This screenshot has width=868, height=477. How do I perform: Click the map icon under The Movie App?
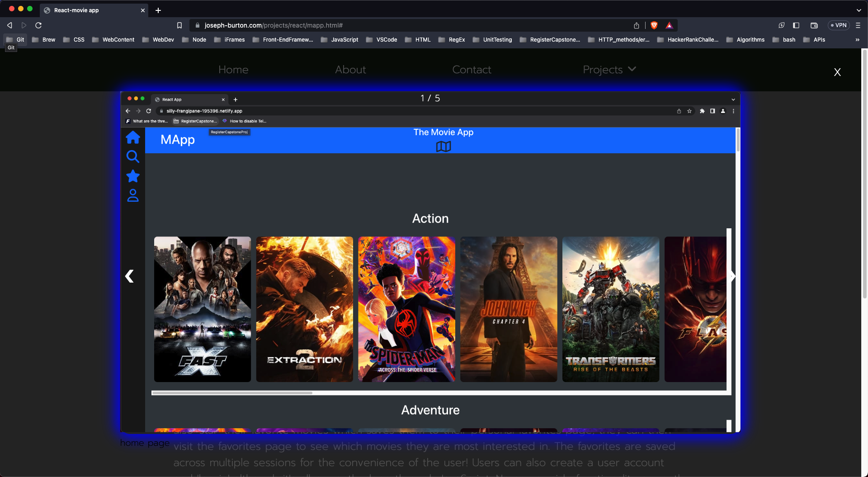pos(443,146)
